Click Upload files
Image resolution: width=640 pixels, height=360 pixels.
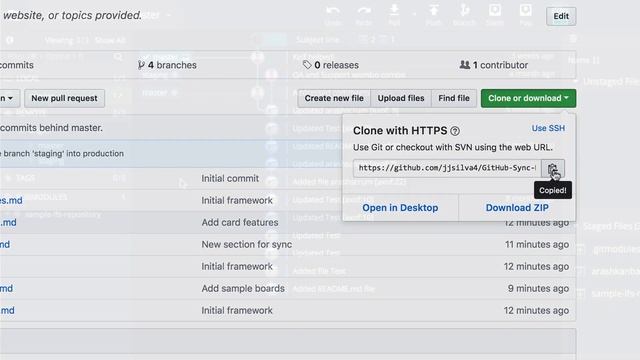(x=401, y=98)
